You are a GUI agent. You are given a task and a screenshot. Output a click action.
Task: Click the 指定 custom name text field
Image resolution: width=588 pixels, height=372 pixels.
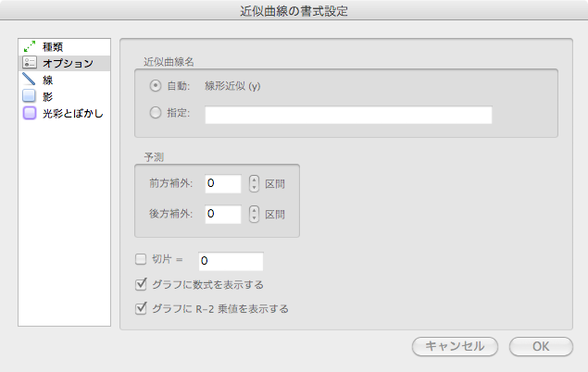coord(348,115)
